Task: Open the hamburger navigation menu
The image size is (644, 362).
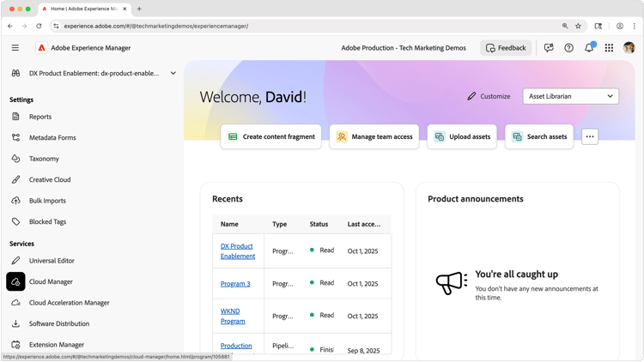Action: pyautogui.click(x=15, y=48)
